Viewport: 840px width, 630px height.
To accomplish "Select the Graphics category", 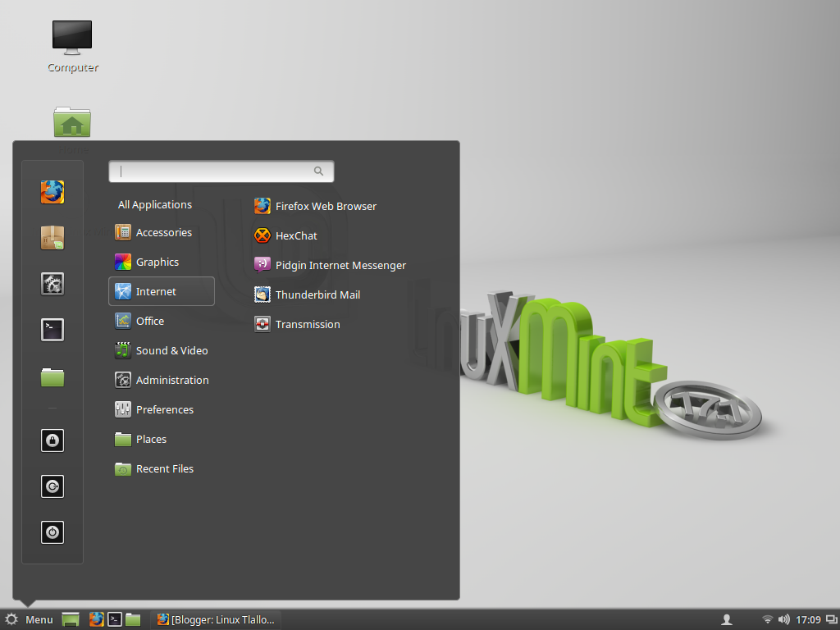I will [157, 262].
